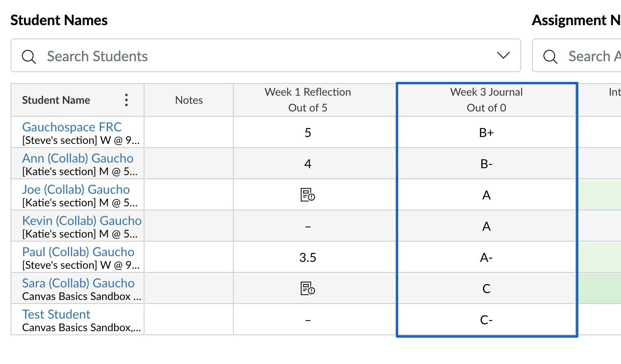The height and width of the screenshot is (364, 621).
Task: Focus the assignment search field
Action: [577, 56]
